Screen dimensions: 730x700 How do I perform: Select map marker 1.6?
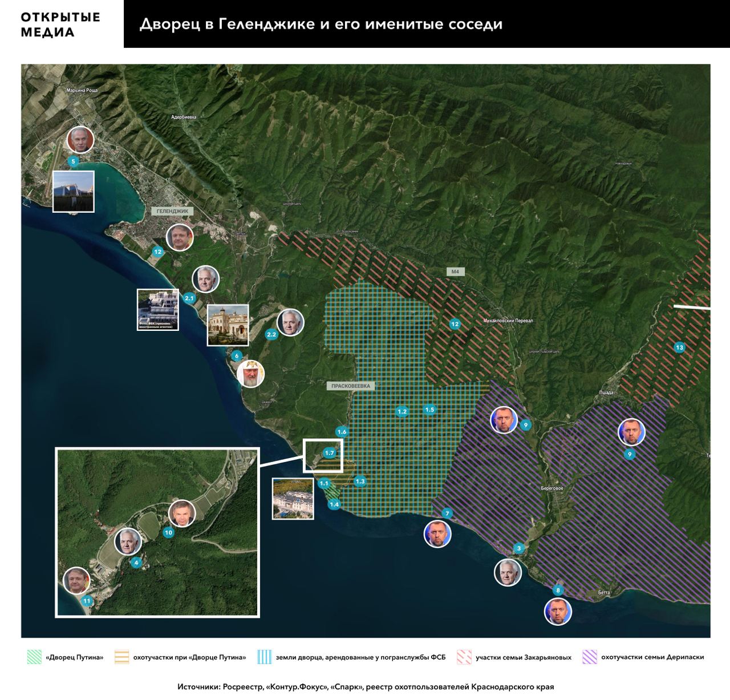tap(342, 432)
